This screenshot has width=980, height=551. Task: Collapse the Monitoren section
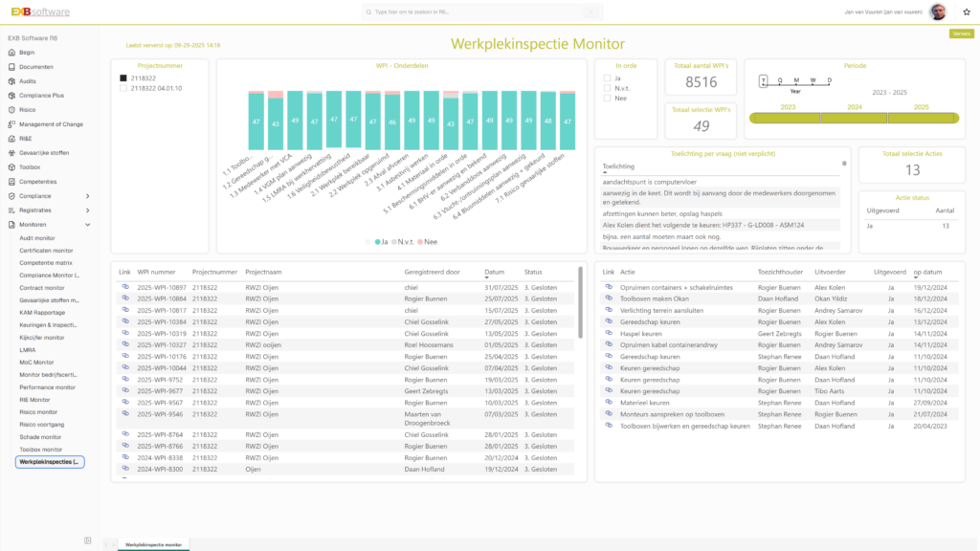88,225
